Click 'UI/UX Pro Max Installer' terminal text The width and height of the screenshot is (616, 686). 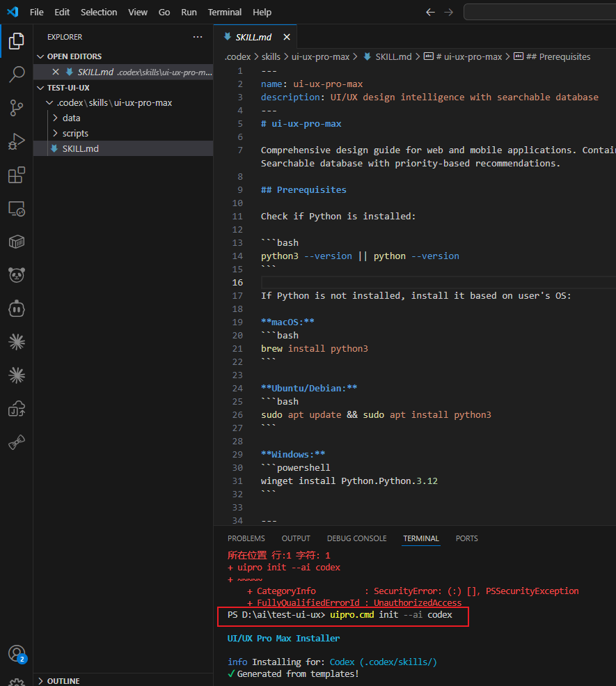pos(283,639)
